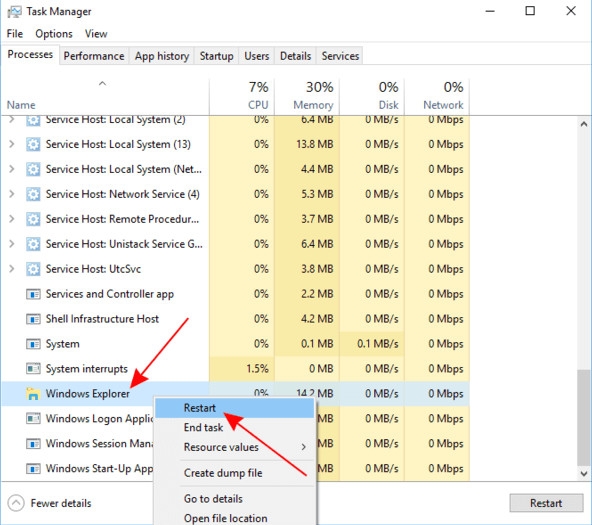The height and width of the screenshot is (525, 592).
Task: Select the Windows Explorer process row
Action: (x=236, y=394)
